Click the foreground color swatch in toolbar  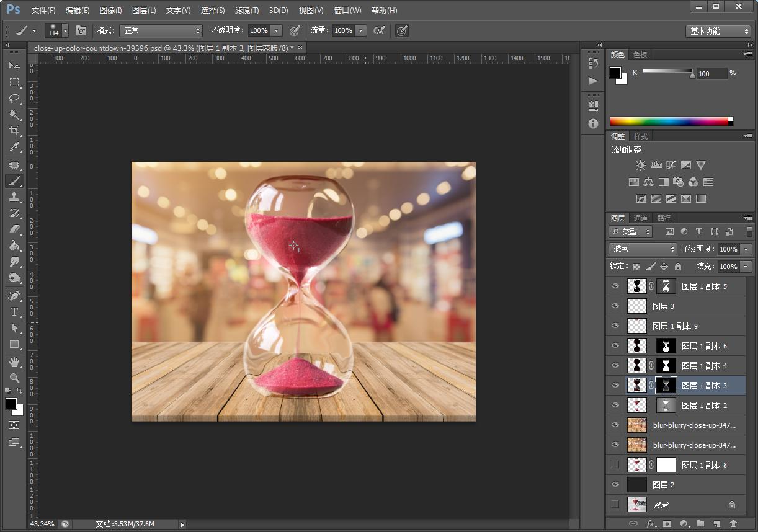(11, 404)
